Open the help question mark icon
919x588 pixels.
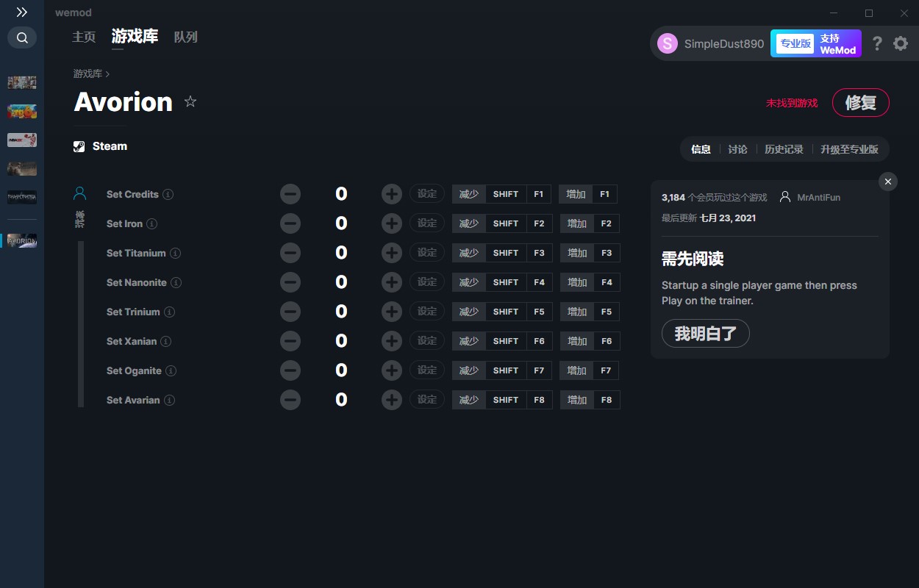876,43
